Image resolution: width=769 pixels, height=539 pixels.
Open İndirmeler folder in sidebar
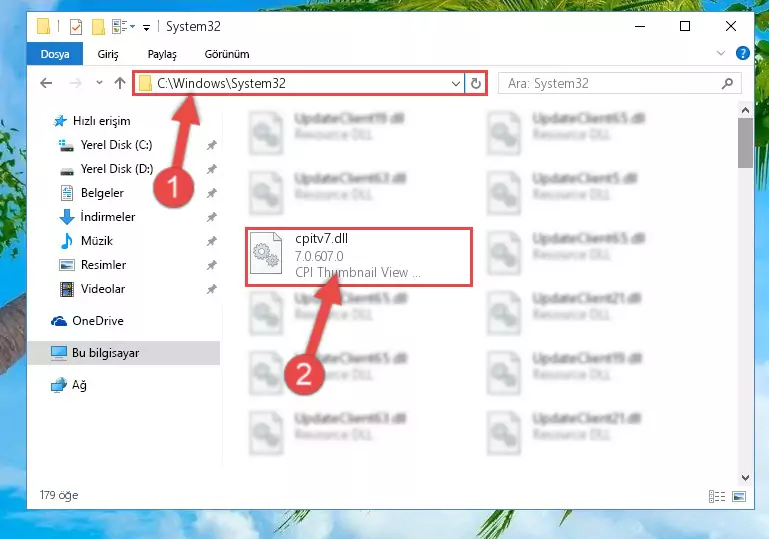tap(108, 217)
